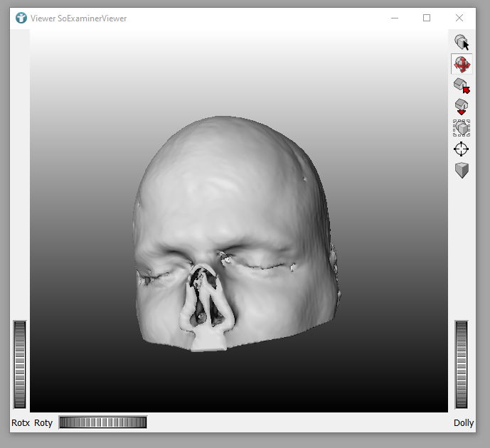
Task: Select the pick/interact arrow mode icon
Action: (462, 43)
